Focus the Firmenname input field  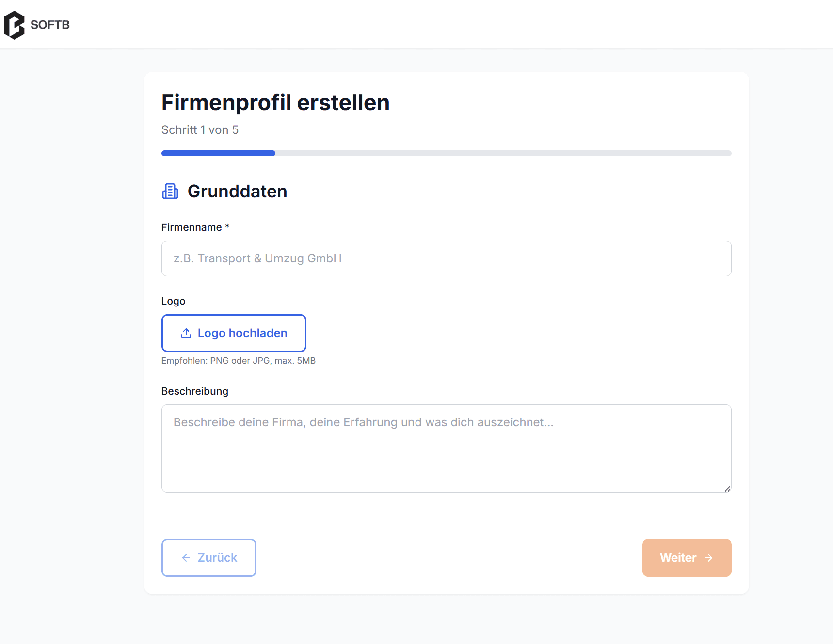(446, 258)
